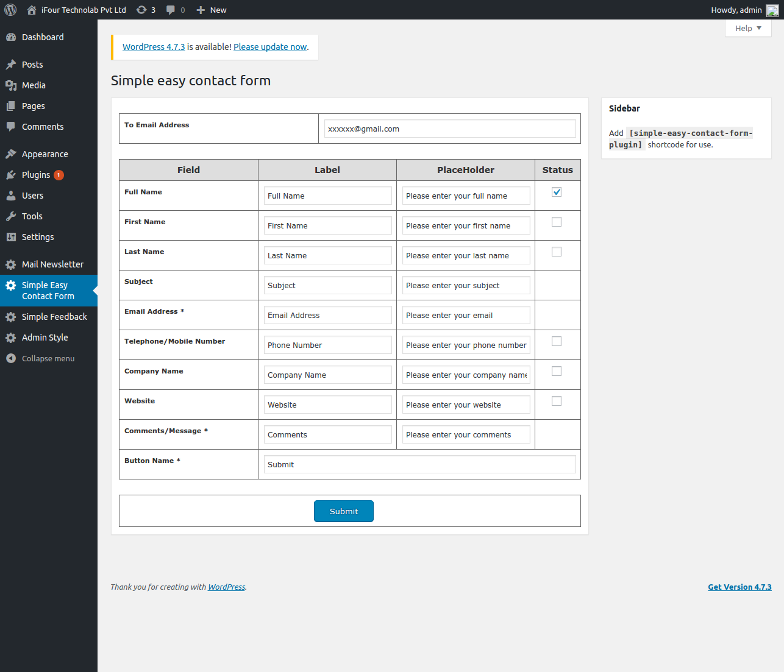784x672 pixels.
Task: Click the Simple Easy Contact Form gear icon
Action: click(x=11, y=285)
